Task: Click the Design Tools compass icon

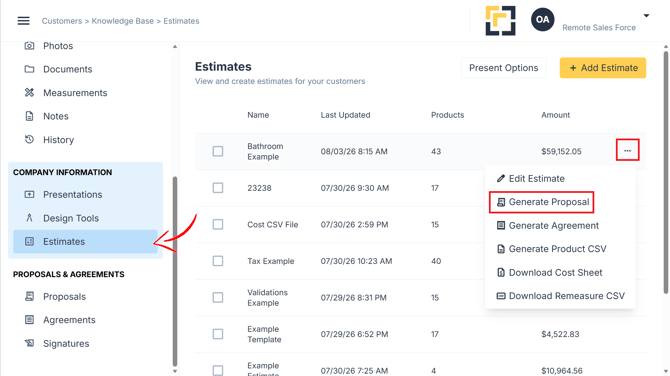Action: coord(29,218)
